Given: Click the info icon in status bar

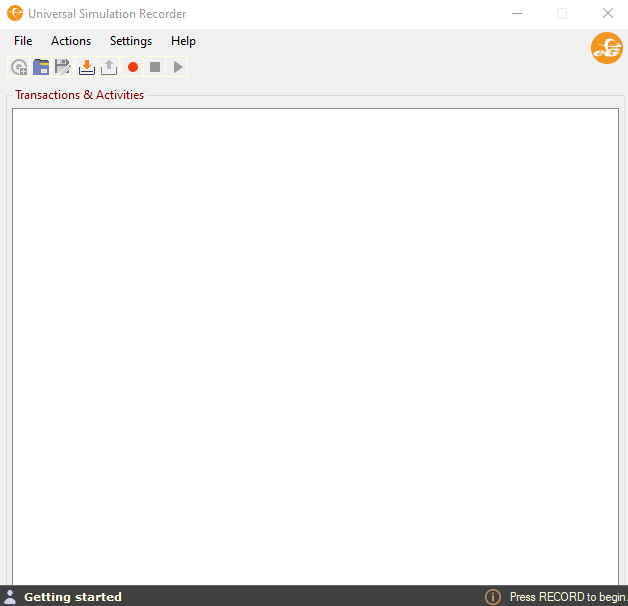Looking at the screenshot, I should pyautogui.click(x=493, y=597).
